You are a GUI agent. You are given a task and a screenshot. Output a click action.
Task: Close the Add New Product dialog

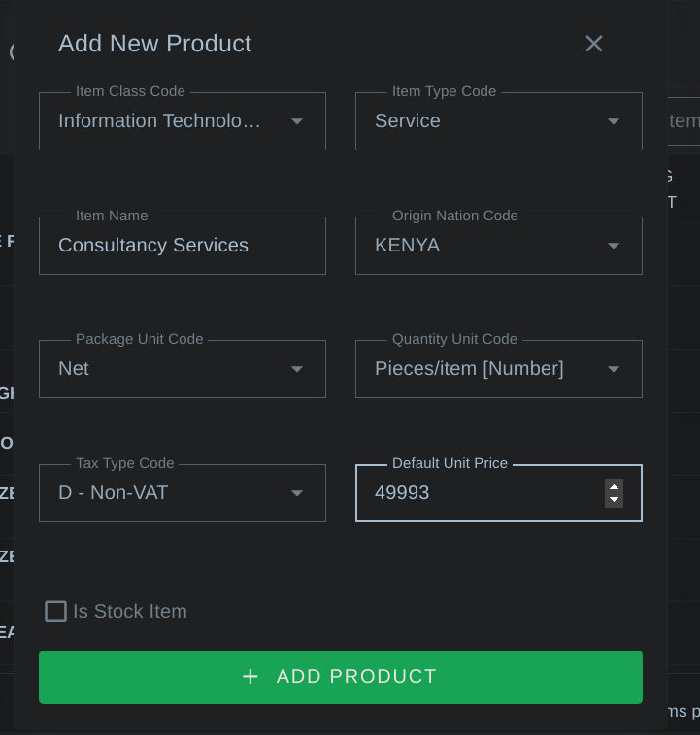(x=594, y=44)
